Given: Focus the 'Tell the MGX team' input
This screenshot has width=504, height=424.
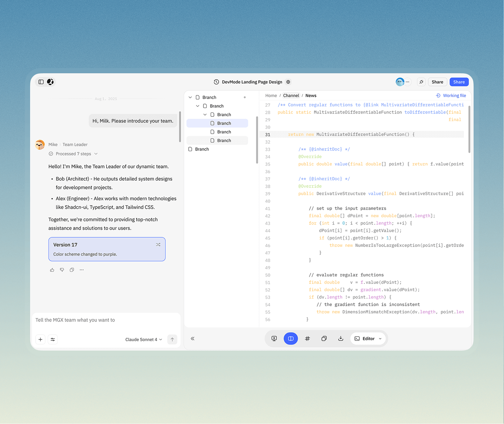Looking at the screenshot, I should (106, 320).
